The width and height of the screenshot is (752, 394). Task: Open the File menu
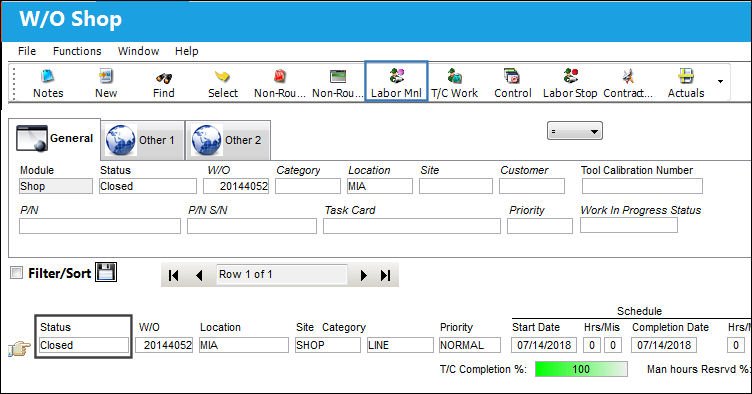(x=27, y=51)
